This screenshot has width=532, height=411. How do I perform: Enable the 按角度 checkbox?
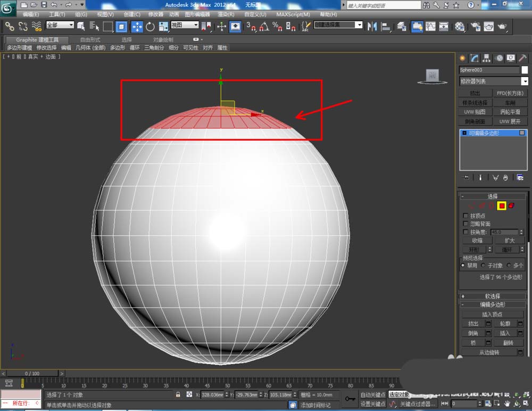click(465, 232)
